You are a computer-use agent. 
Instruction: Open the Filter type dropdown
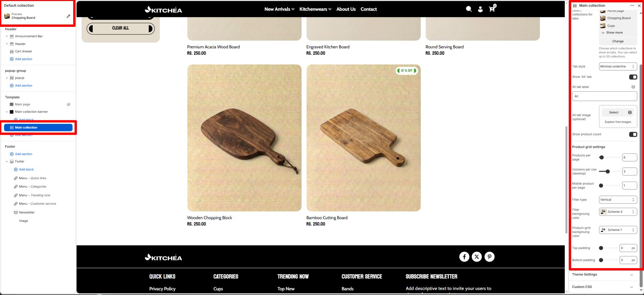[x=617, y=199]
